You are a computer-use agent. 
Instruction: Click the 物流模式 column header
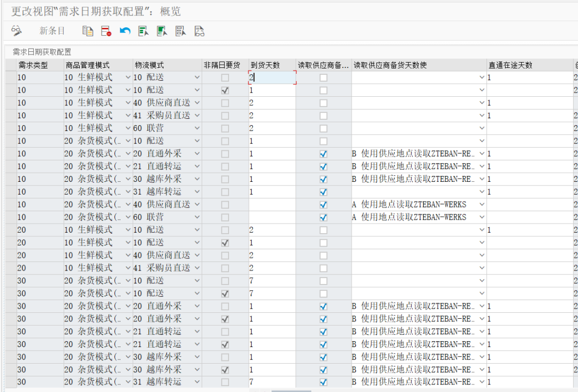[x=167, y=65]
